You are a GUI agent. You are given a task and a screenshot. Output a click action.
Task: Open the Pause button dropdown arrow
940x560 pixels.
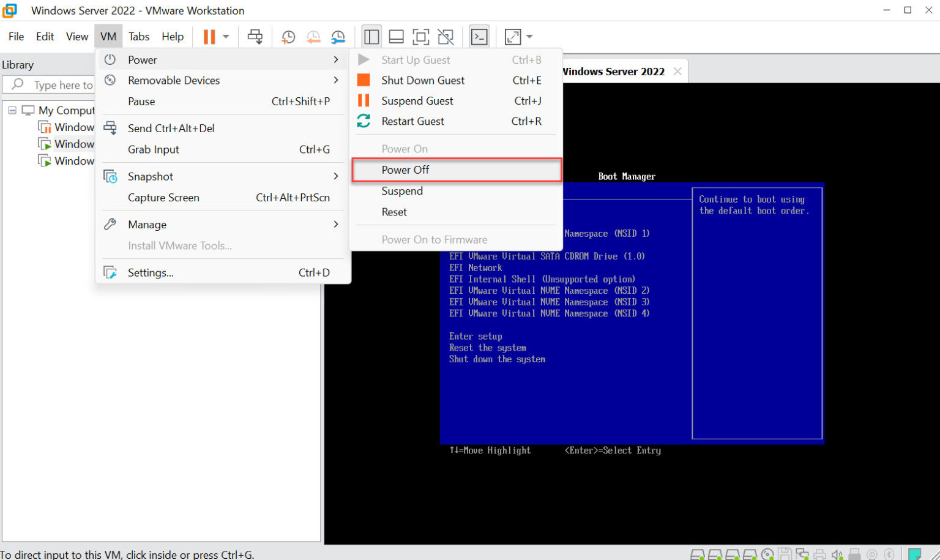point(226,36)
